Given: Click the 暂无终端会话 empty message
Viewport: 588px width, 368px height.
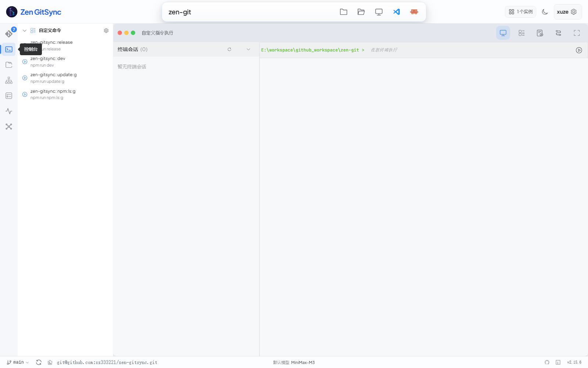Looking at the screenshot, I should click(132, 67).
